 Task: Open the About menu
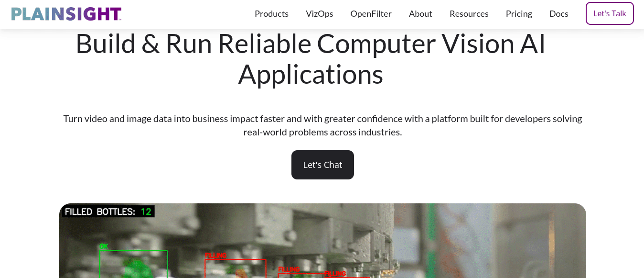(x=420, y=14)
